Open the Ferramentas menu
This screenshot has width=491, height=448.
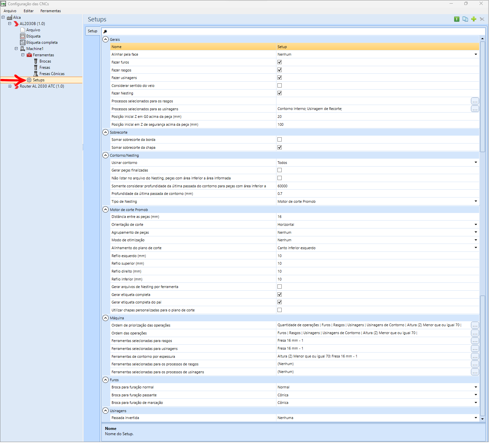pos(51,11)
